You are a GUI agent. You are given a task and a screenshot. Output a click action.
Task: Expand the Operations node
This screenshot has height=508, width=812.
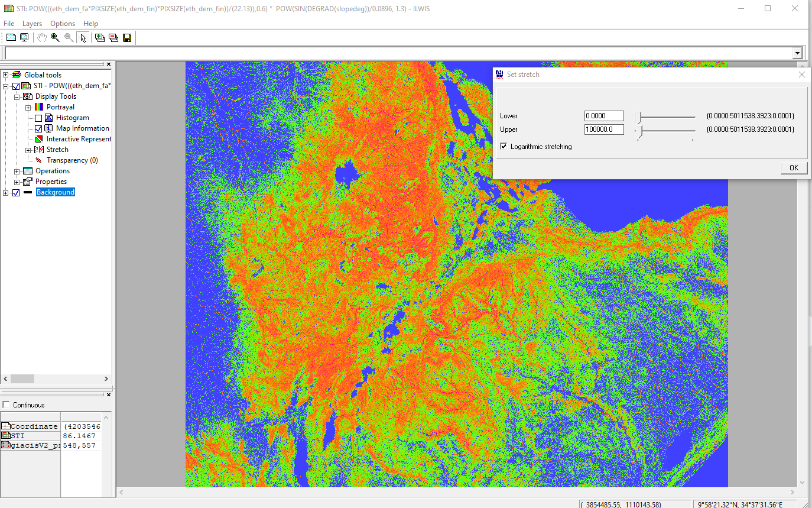tap(17, 171)
